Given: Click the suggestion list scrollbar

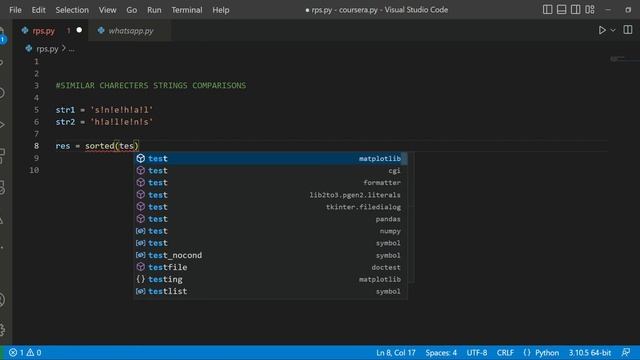Looking at the screenshot, I should (404, 158).
